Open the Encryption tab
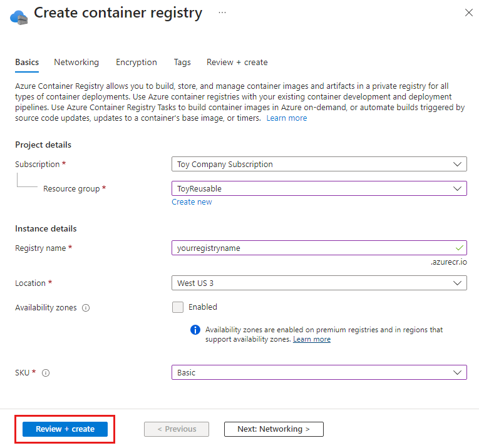 tap(136, 62)
